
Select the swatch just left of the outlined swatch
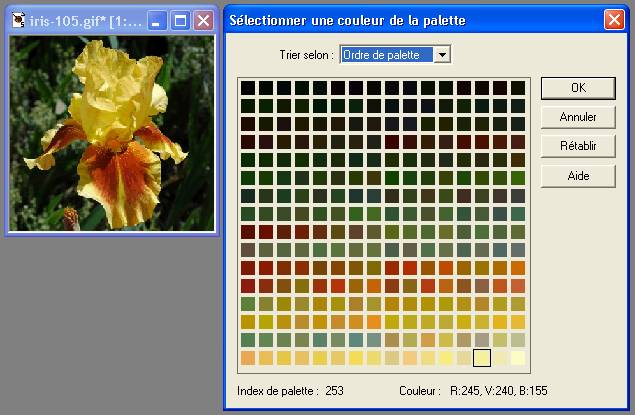pyautogui.click(x=464, y=358)
